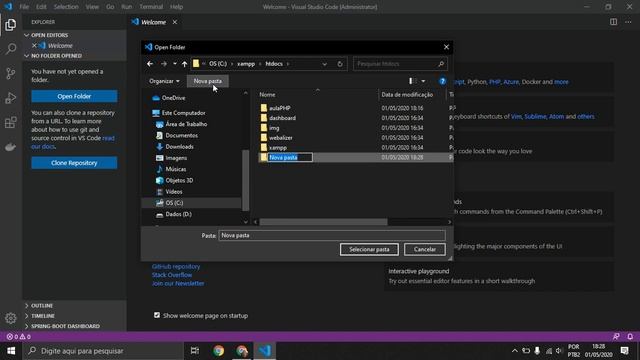The width and height of the screenshot is (640, 360).
Task: Click VS Code icon on taskbar
Action: point(265,351)
